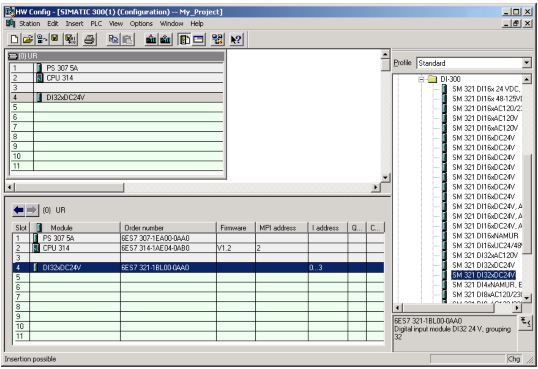Open the Options menu
The width and height of the screenshot is (538, 369).
pyautogui.click(x=141, y=23)
